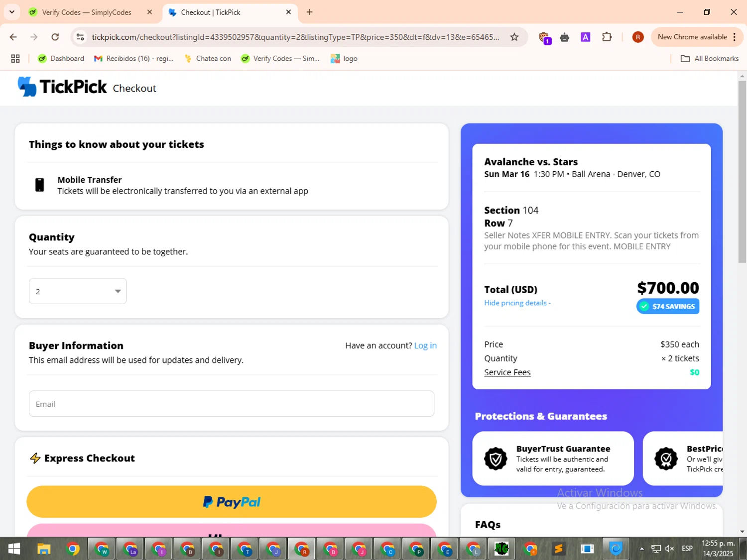Click the $74 SAVINGS badge

[668, 306]
